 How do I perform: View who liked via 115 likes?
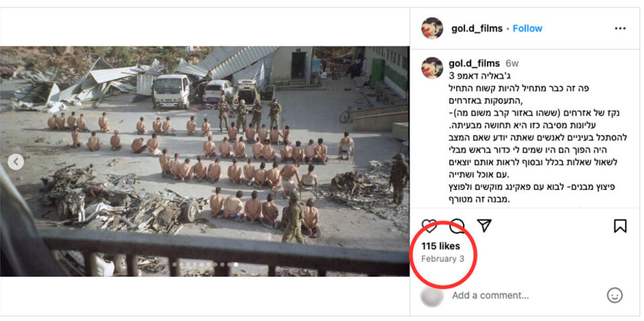(x=441, y=246)
